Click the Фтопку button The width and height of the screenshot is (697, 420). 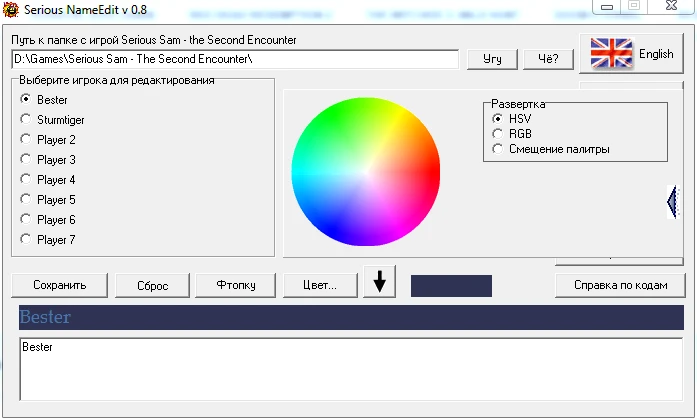click(235, 285)
